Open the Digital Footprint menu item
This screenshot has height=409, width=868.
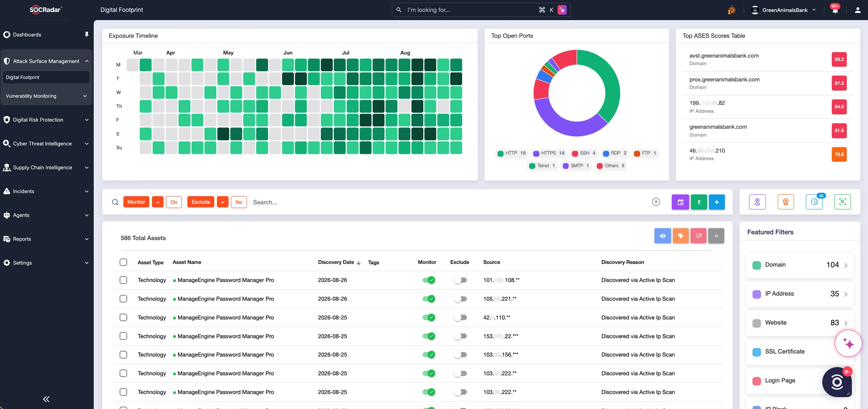(x=46, y=77)
